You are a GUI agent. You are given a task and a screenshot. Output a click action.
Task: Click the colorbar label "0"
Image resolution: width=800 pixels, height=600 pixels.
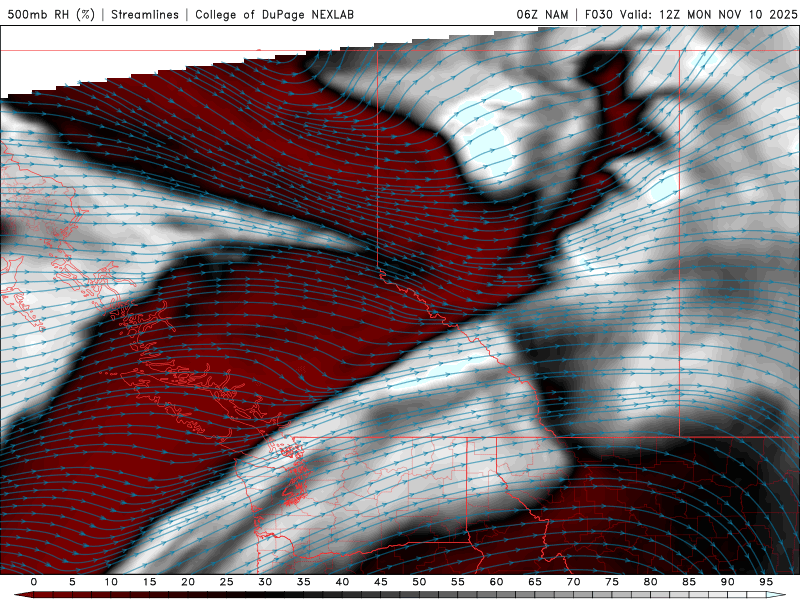(x=34, y=582)
